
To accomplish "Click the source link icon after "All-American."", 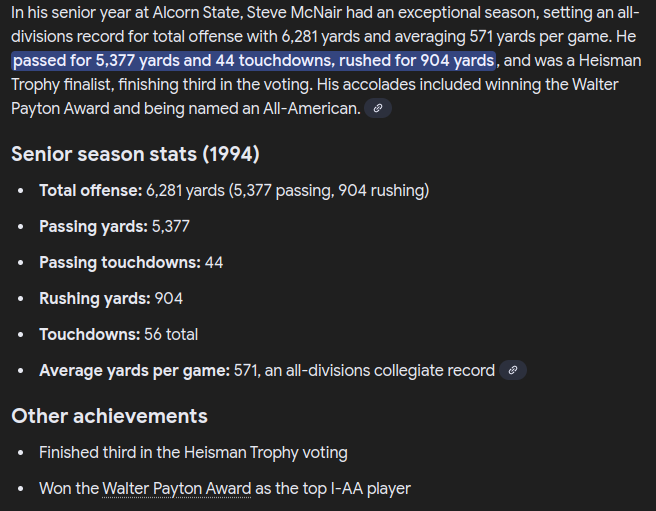I will point(377,108).
